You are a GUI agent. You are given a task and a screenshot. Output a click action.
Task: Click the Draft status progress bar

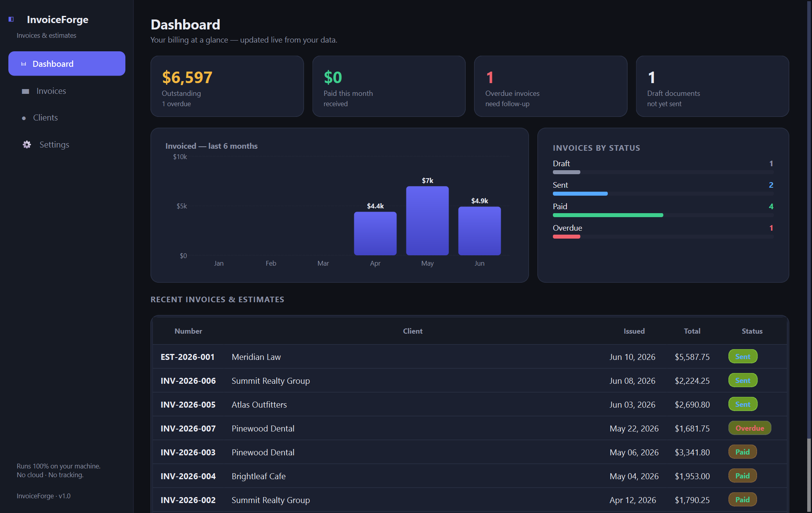[663, 172]
